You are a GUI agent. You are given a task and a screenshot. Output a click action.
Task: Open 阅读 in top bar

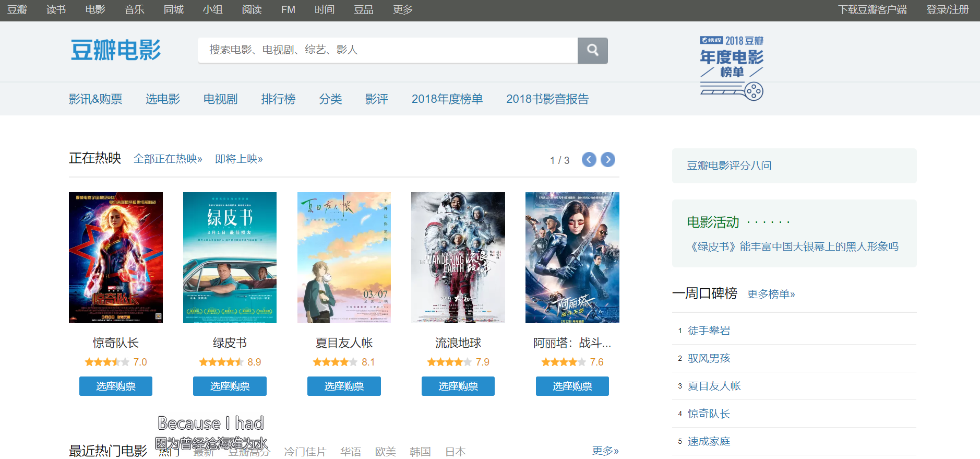[252, 9]
